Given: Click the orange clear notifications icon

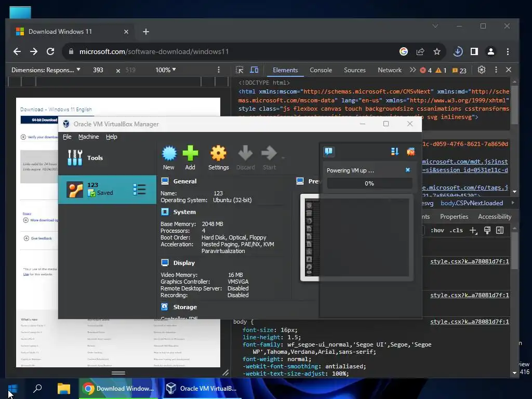Looking at the screenshot, I should pos(410,152).
